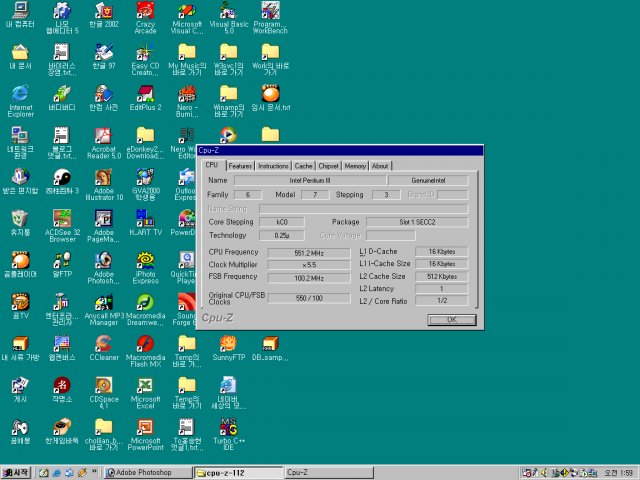Click the Cpu-Z taskbar button
This screenshot has width=640, height=480.
point(329,473)
